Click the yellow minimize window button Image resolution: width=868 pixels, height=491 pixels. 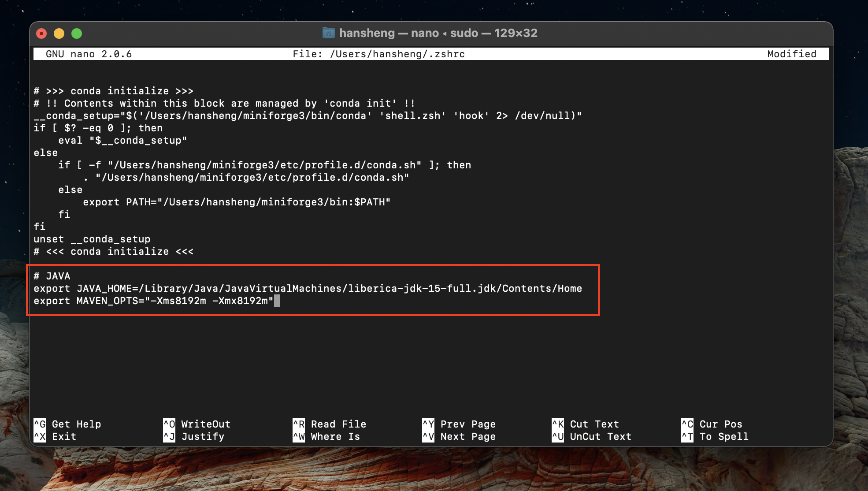click(59, 33)
